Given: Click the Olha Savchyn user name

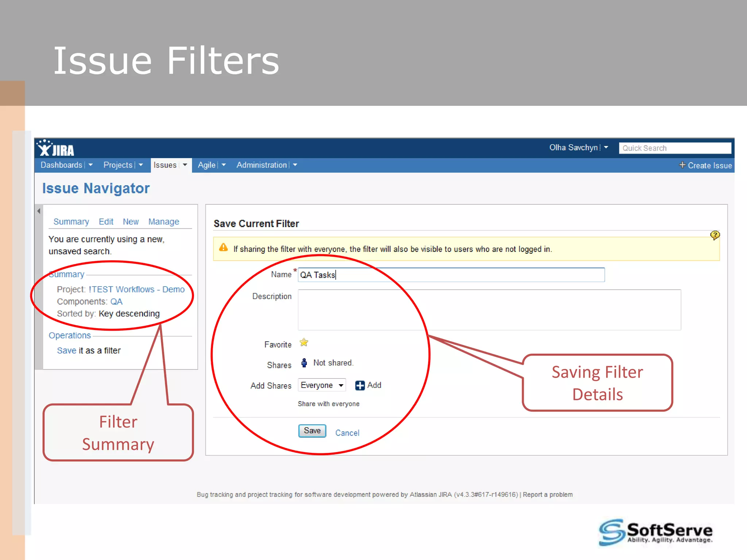Looking at the screenshot, I should pos(573,148).
